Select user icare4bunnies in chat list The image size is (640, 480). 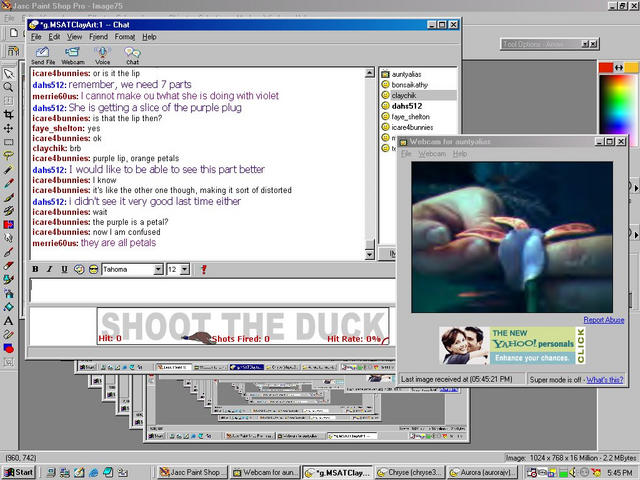(x=418, y=127)
